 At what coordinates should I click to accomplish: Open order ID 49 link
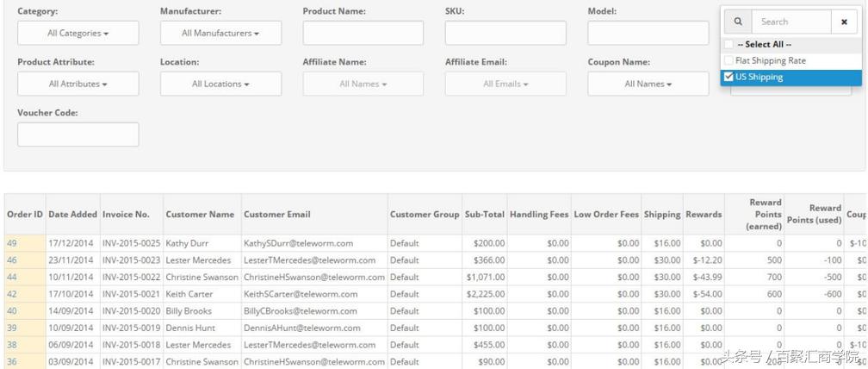[13, 243]
